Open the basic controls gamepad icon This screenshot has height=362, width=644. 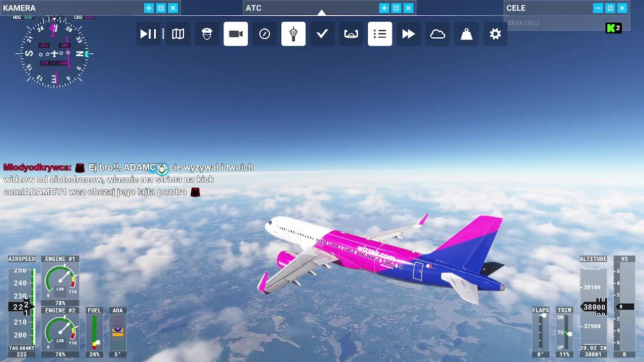tap(351, 34)
